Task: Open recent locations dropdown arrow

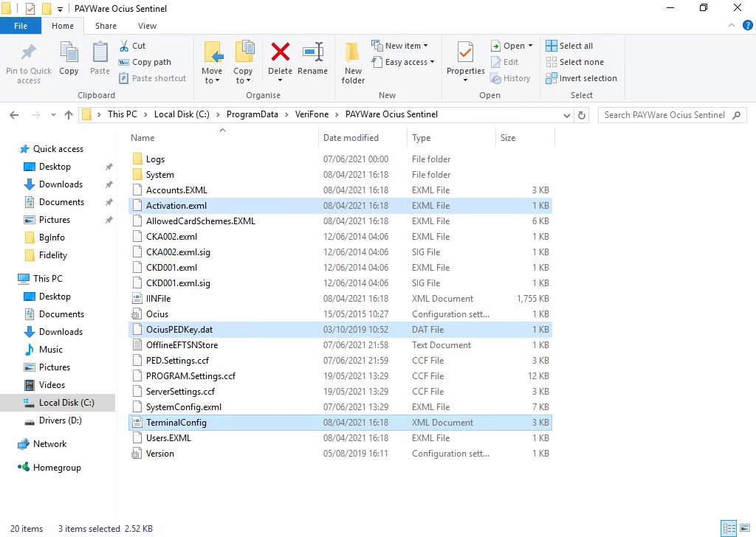Action: point(53,114)
